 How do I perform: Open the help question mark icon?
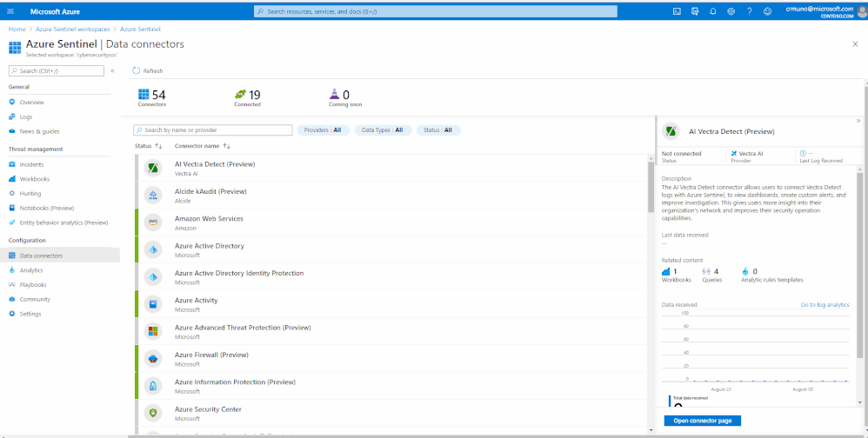749,11
